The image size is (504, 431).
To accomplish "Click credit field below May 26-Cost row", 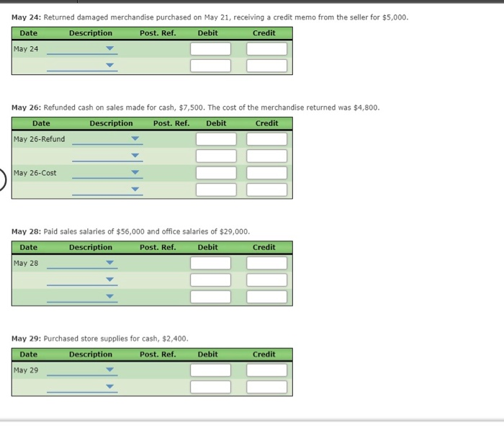I will coord(267,190).
